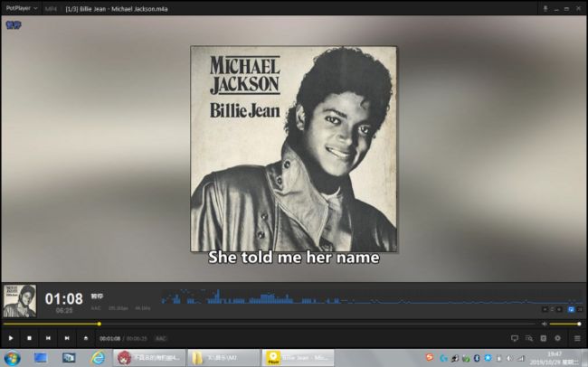Click the pin always-on-top icon in title bar
Viewport: 588px width, 367px height.
pos(545,9)
